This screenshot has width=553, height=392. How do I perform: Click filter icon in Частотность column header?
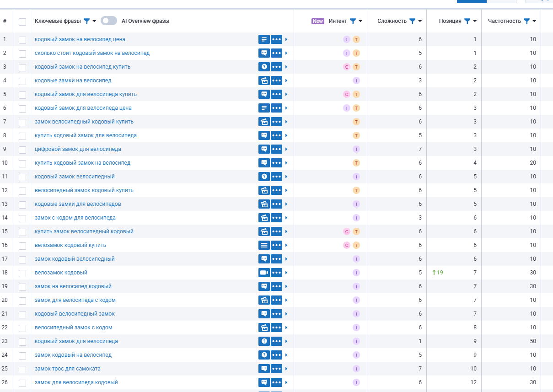(x=526, y=21)
